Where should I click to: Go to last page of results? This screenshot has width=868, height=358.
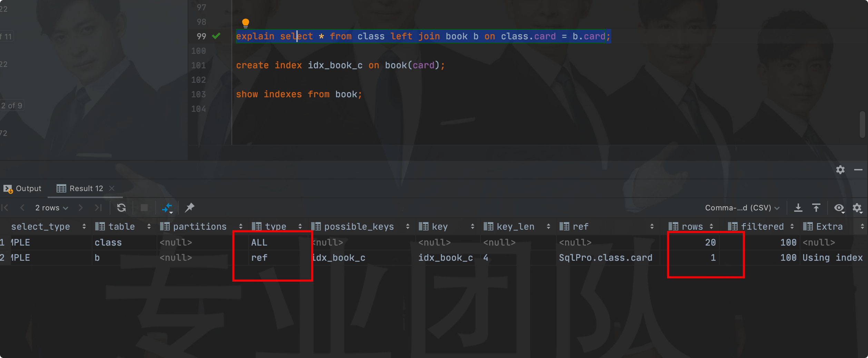(98, 208)
